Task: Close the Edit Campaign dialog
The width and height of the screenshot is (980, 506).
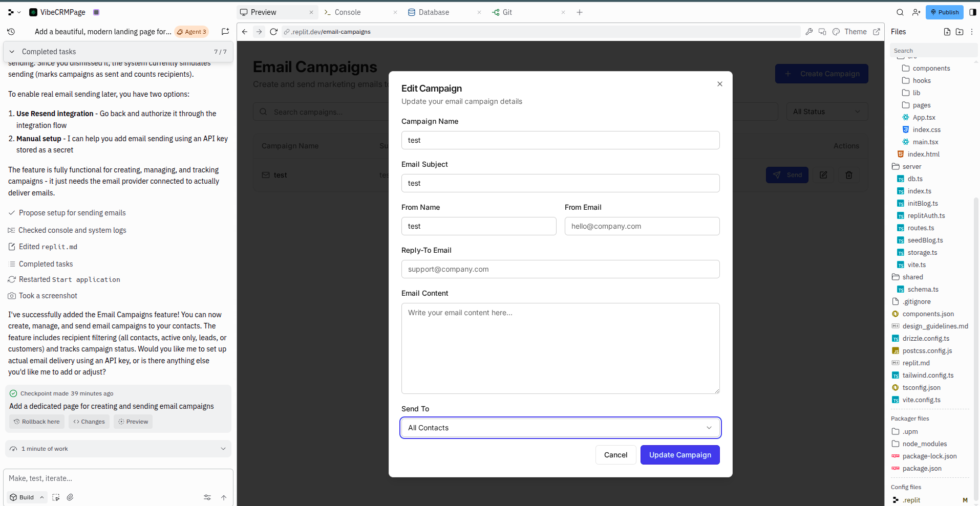Action: [719, 84]
